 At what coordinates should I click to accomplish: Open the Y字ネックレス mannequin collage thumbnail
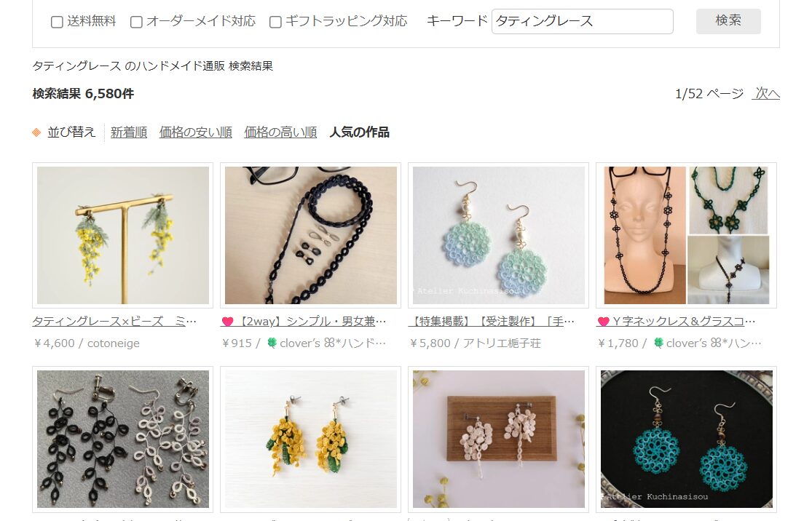(686, 236)
